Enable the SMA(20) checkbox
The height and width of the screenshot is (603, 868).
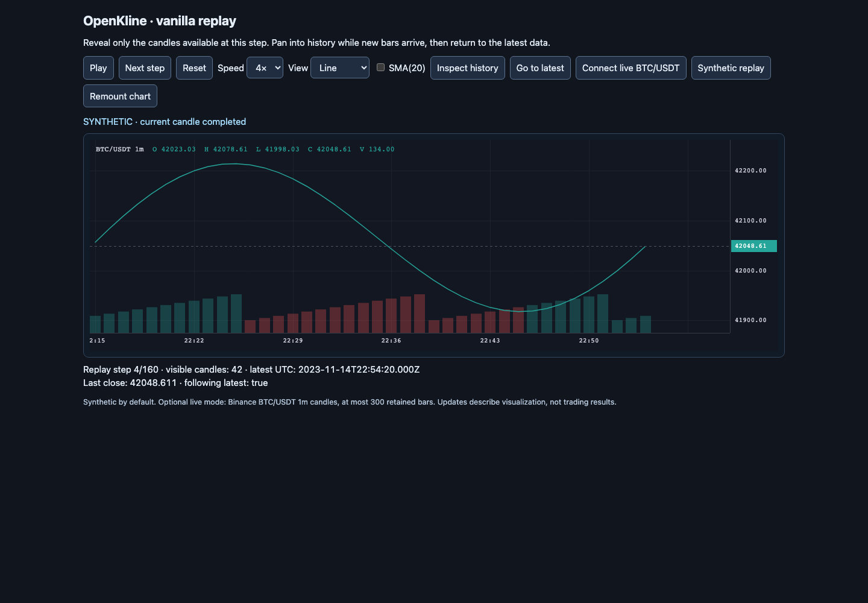[x=380, y=68]
